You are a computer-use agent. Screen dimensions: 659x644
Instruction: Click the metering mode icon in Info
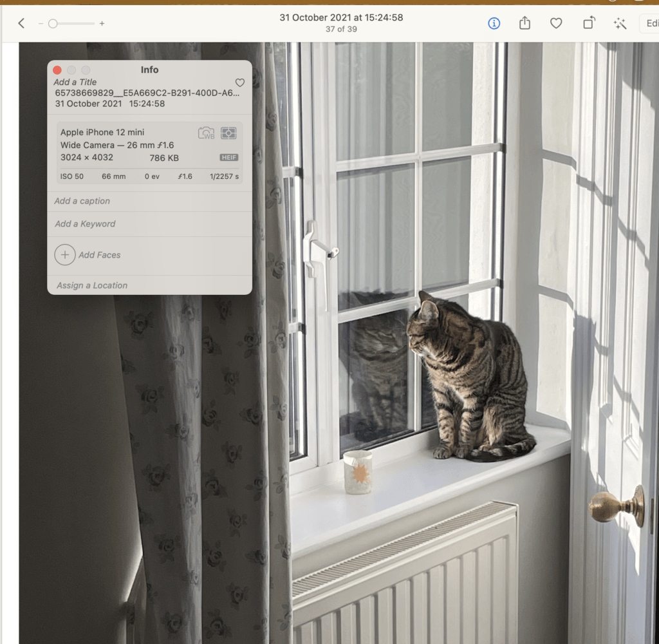click(228, 133)
